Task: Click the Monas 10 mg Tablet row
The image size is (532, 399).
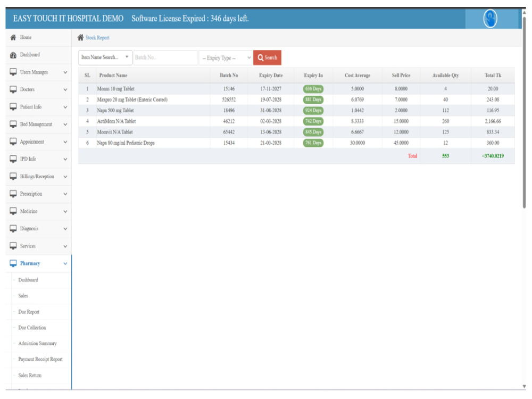Action: tap(296, 89)
